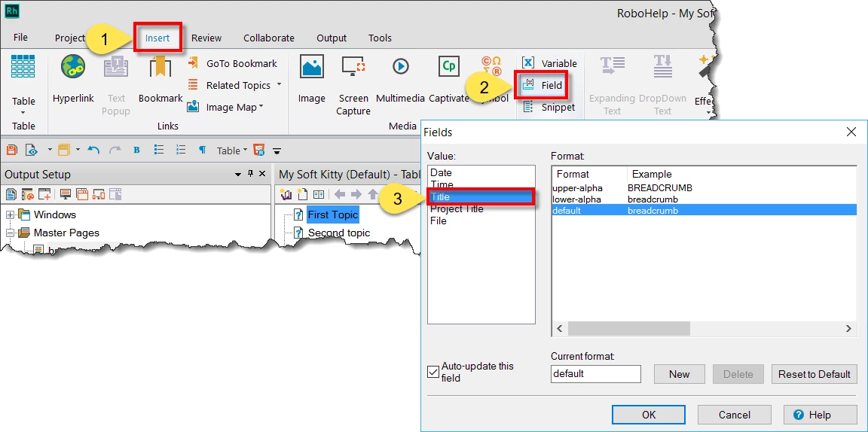This screenshot has height=432, width=868.
Task: Collapse the Master Pages folder node
Action: 10,233
